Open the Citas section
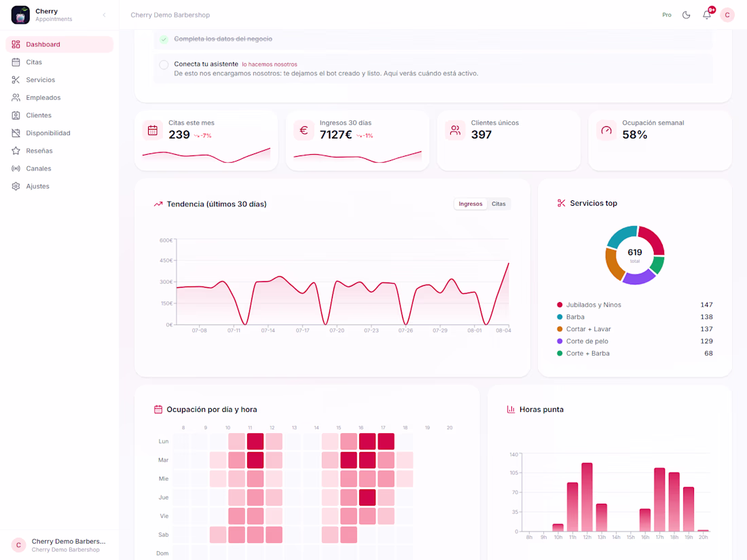 tap(60, 62)
